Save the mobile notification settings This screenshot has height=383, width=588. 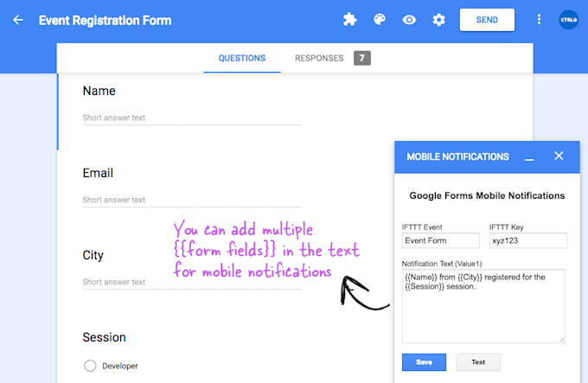point(424,362)
